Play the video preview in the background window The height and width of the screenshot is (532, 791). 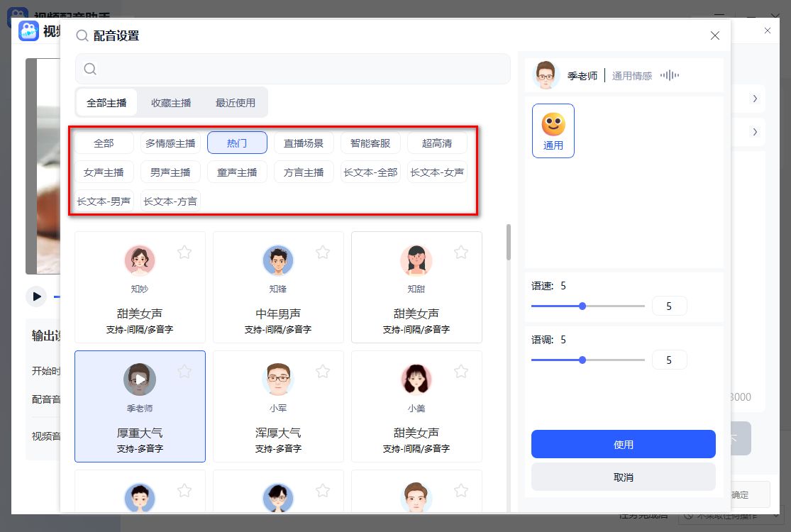[37, 297]
